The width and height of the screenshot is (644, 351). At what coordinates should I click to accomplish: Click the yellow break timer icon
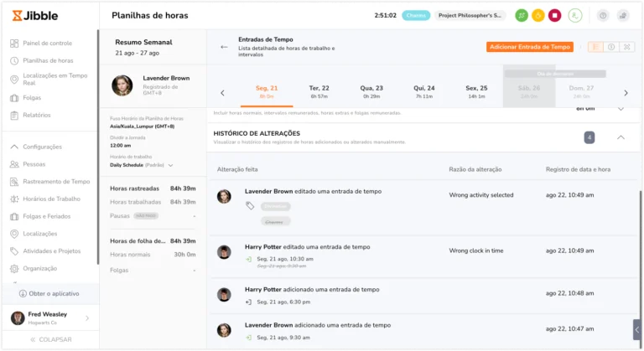pos(538,16)
